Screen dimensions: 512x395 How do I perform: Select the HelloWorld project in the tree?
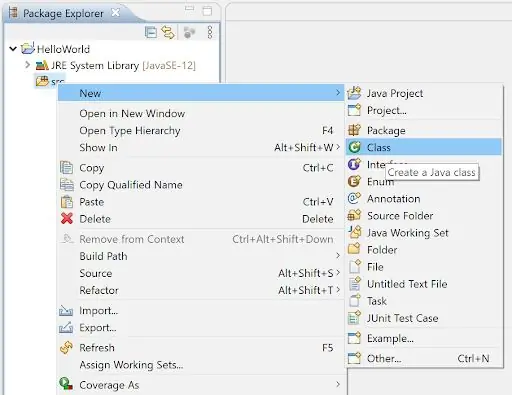click(63, 49)
